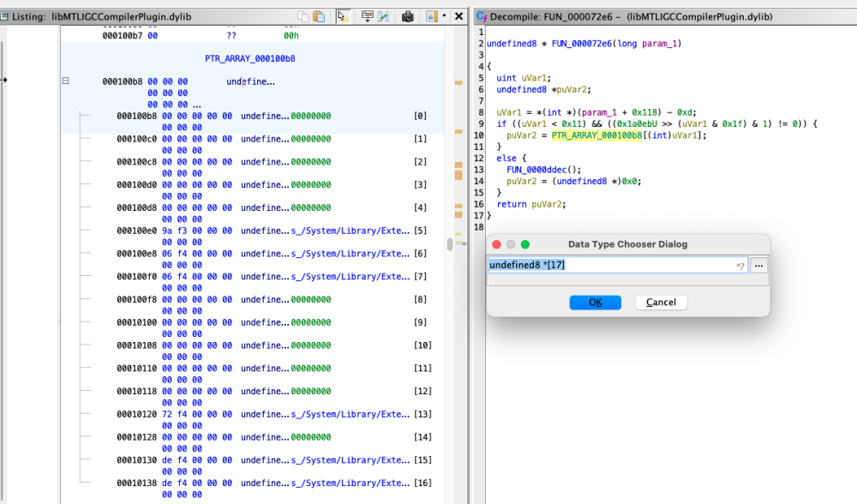Collapse the PTR_ARRAY_000100b8 array expander
857x504 pixels.
(66, 81)
